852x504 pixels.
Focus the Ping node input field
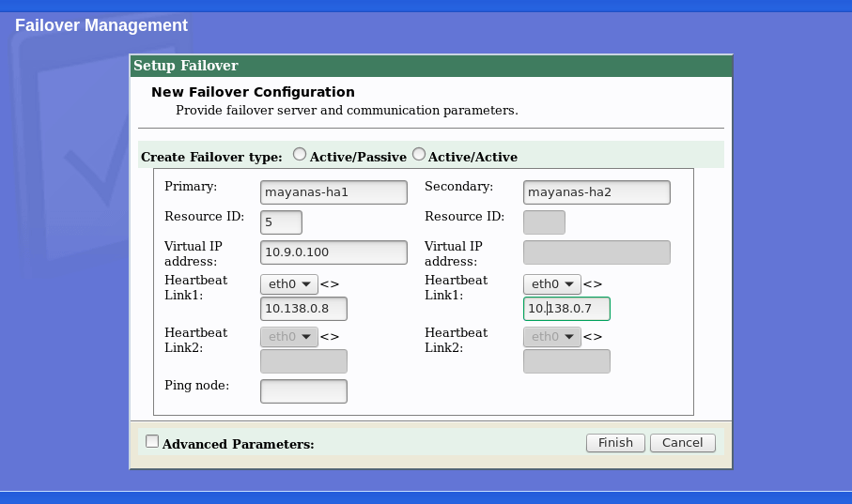click(x=303, y=391)
